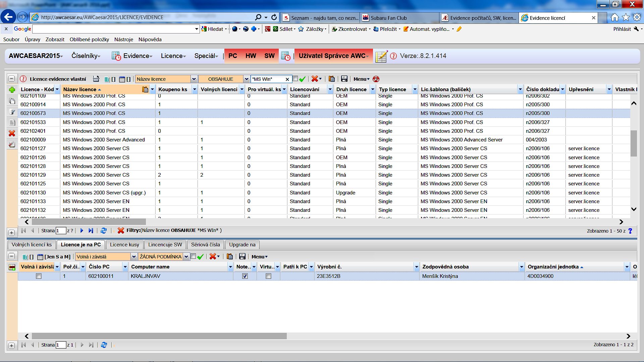Go to next page arrow in upper pager

[x=82, y=231]
